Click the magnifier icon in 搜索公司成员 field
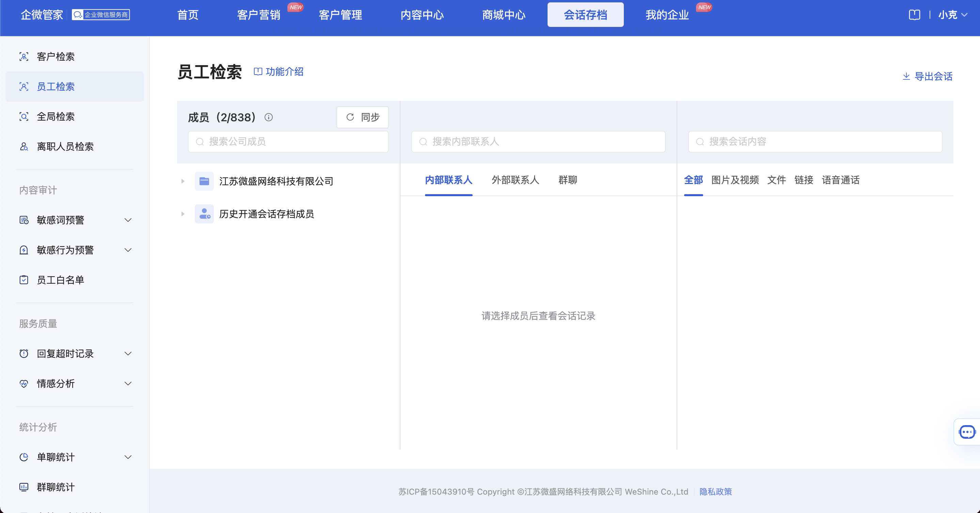 click(200, 142)
